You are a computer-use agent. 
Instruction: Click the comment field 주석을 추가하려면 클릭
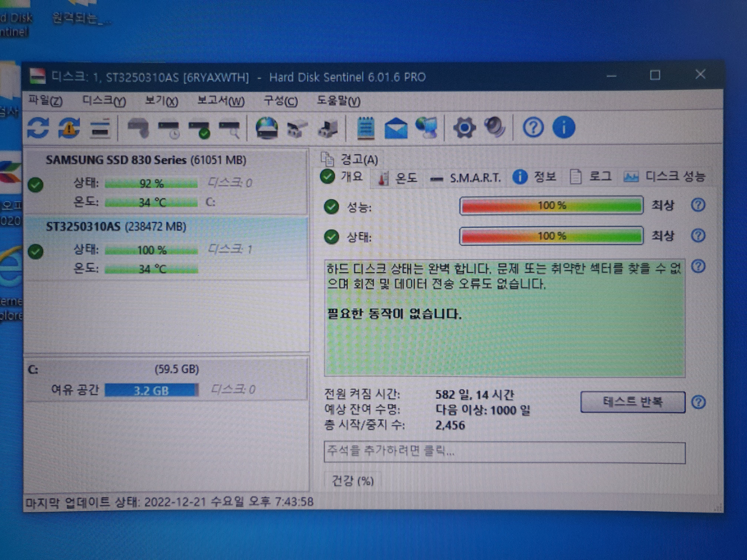coord(504,452)
